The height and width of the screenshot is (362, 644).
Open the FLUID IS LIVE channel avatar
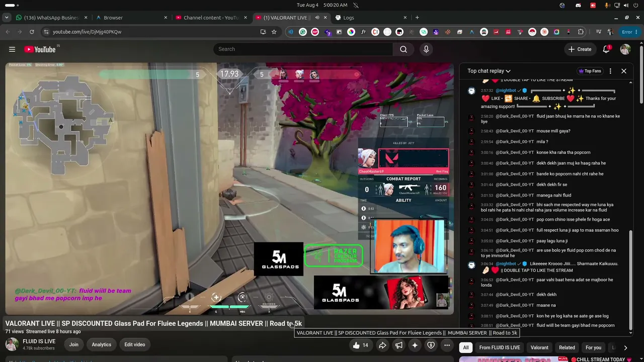pyautogui.click(x=12, y=344)
